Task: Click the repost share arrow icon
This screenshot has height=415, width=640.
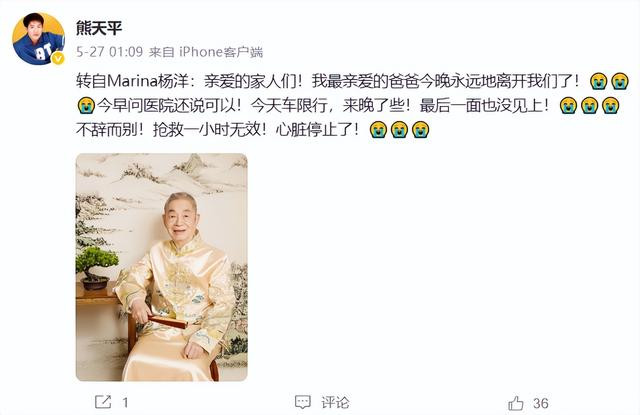Action: 103,402
